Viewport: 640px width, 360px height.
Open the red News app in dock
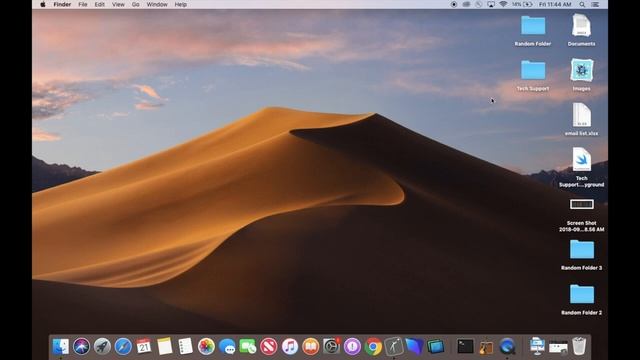pos(269,347)
